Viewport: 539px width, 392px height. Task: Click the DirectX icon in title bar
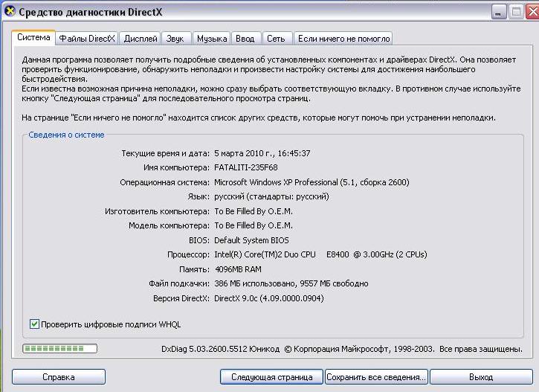(10, 11)
